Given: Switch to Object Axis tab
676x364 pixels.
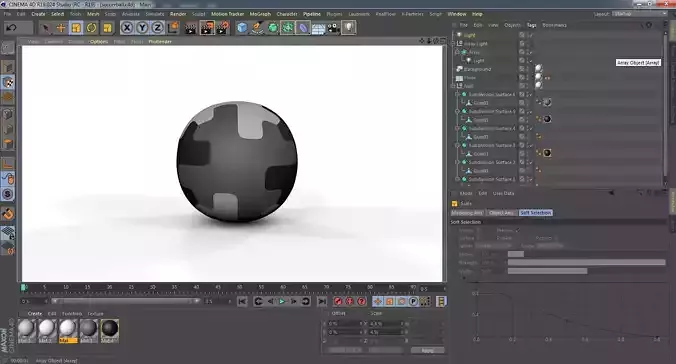Looking at the screenshot, I should [502, 213].
